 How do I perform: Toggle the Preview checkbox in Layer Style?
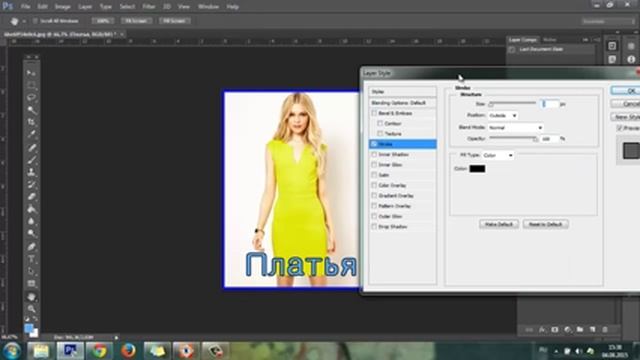pos(620,128)
